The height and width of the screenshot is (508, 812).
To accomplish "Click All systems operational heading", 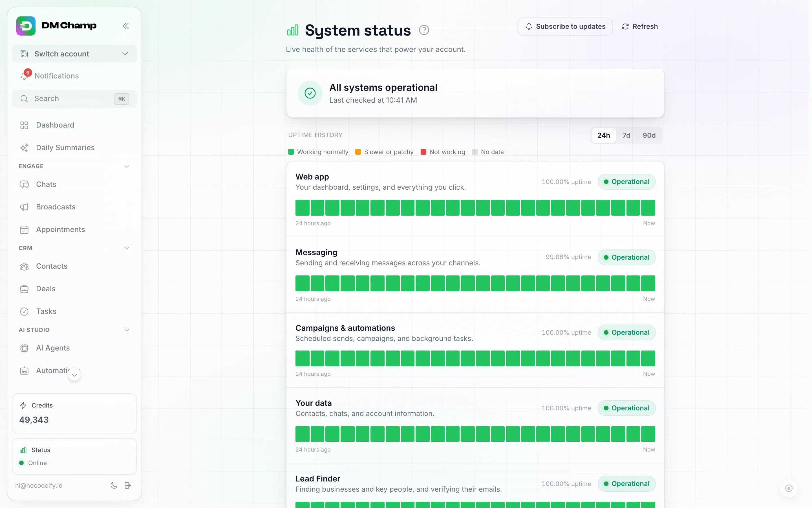I will click(x=383, y=88).
